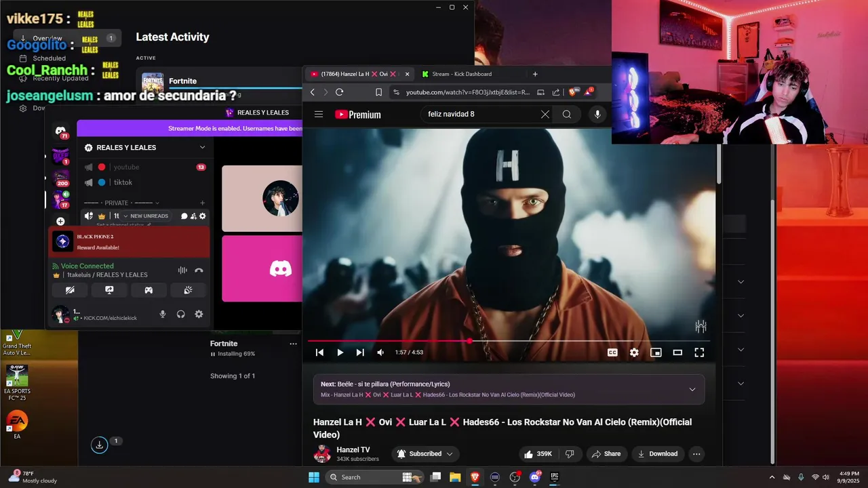Toggle Discord noise suppression

click(x=182, y=270)
